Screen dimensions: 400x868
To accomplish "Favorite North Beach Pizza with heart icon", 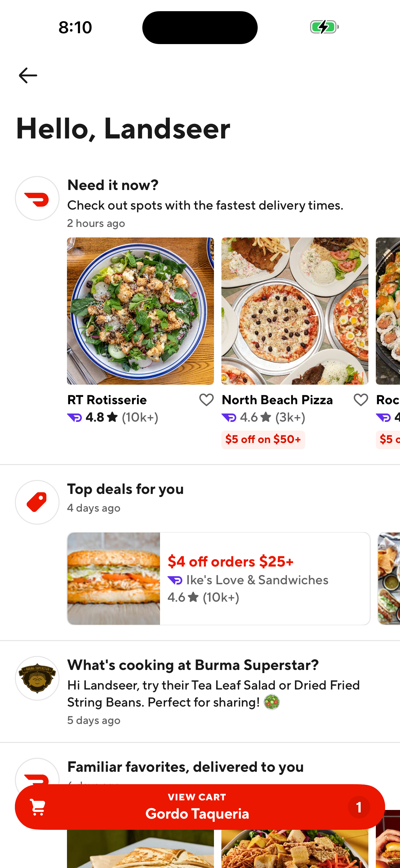I will (x=361, y=400).
